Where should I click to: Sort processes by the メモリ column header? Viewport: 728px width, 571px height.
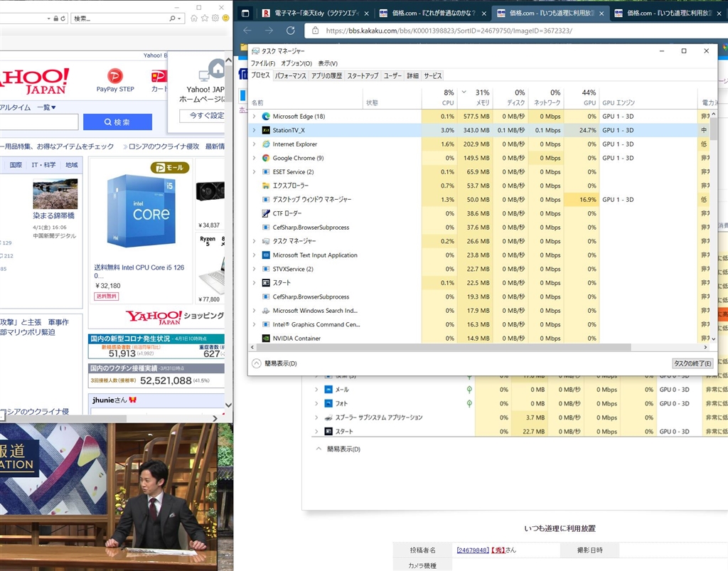point(474,97)
